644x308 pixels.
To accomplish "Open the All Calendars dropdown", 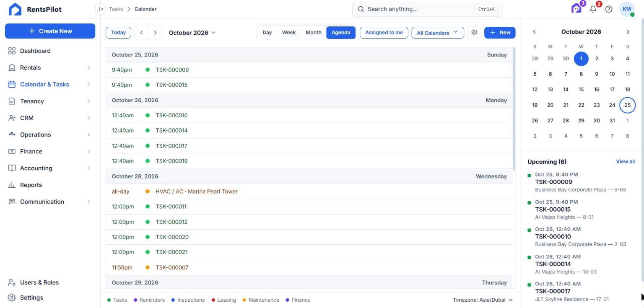I will coord(438,33).
